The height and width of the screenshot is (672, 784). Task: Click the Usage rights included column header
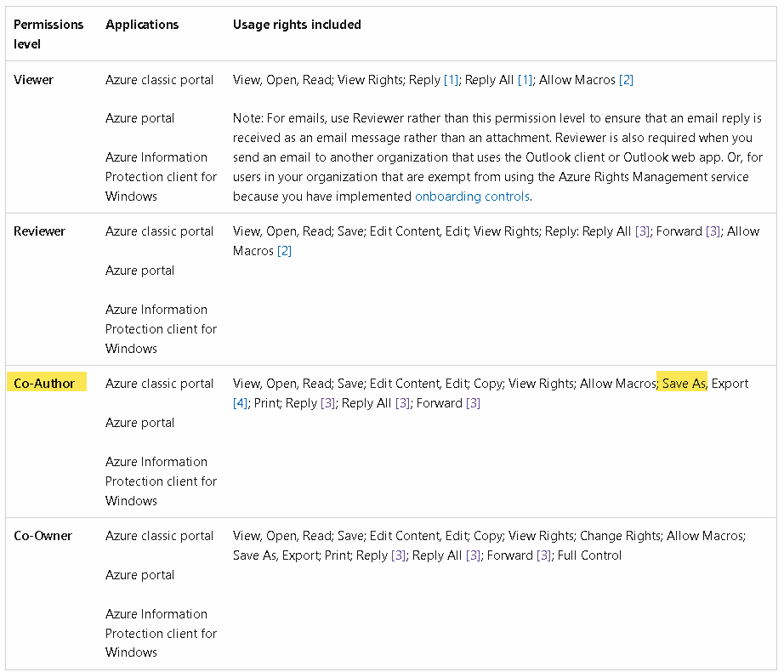click(x=297, y=25)
